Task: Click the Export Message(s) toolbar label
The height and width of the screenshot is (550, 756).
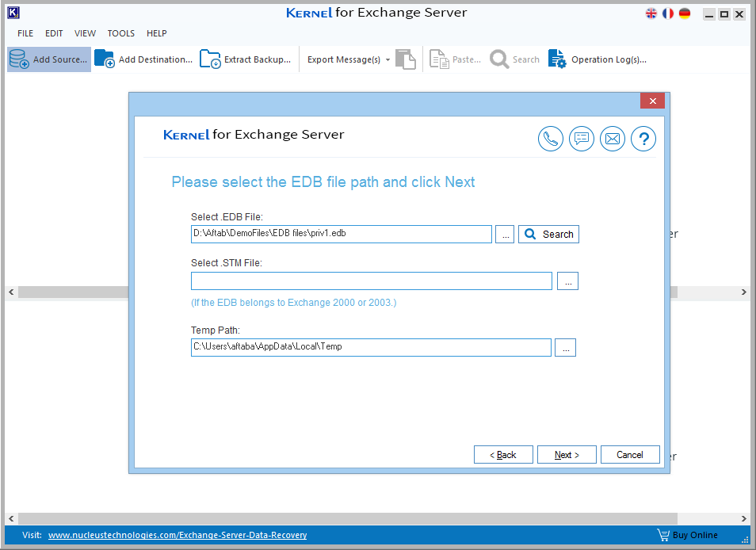Action: 344,59
